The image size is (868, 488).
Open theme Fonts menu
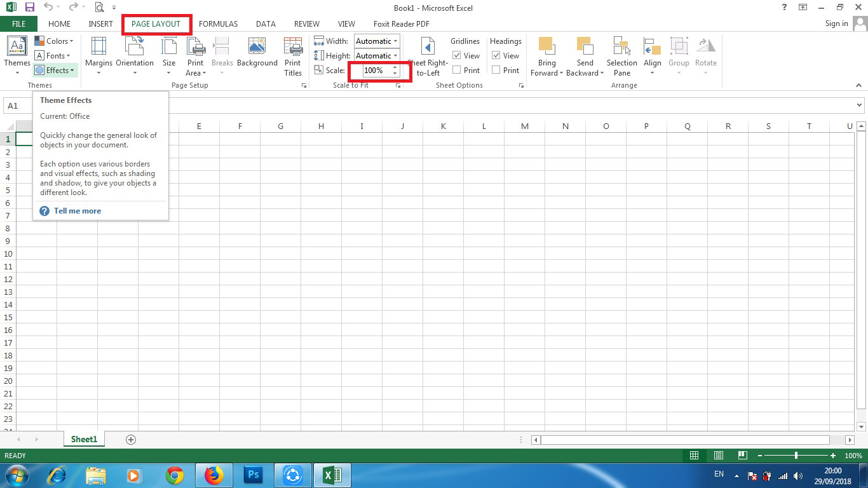tap(53, 56)
